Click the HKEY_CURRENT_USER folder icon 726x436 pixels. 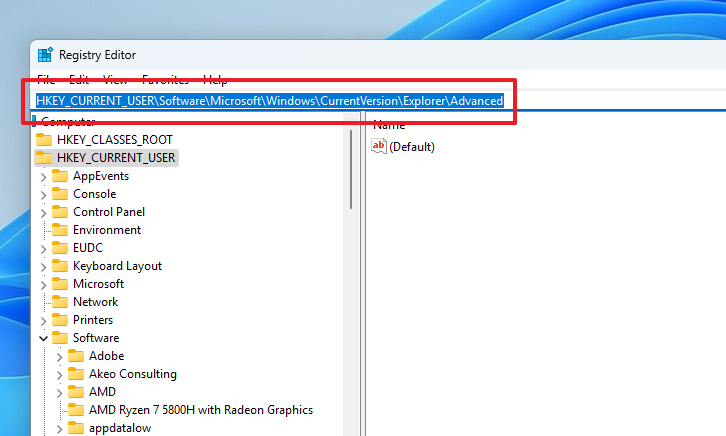(x=44, y=157)
